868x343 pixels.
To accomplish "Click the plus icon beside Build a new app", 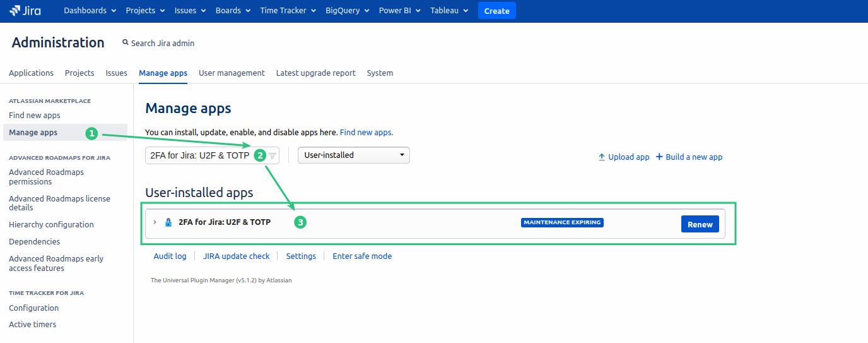I will pos(659,157).
